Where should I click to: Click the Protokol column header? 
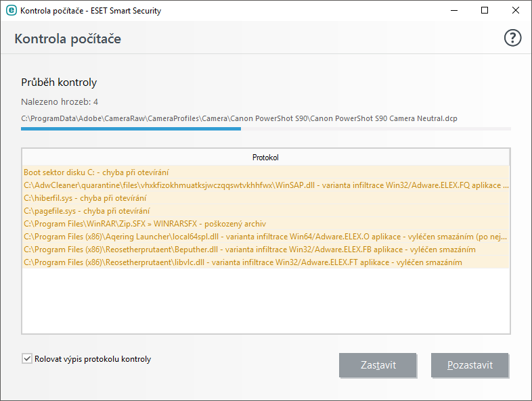[265, 158]
